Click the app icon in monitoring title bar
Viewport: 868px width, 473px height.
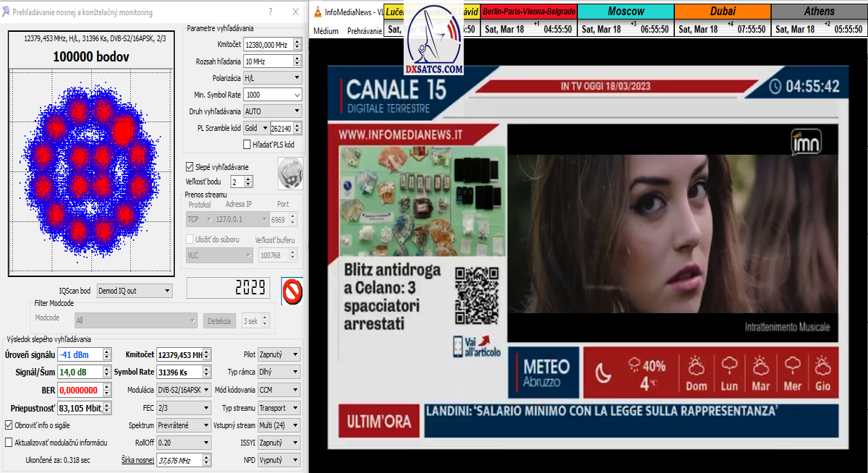pyautogui.click(x=7, y=12)
